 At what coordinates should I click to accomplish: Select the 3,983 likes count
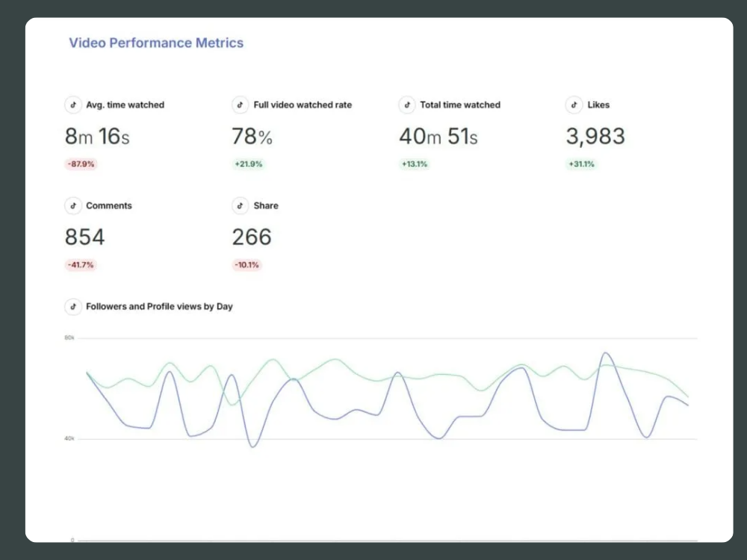point(595,137)
